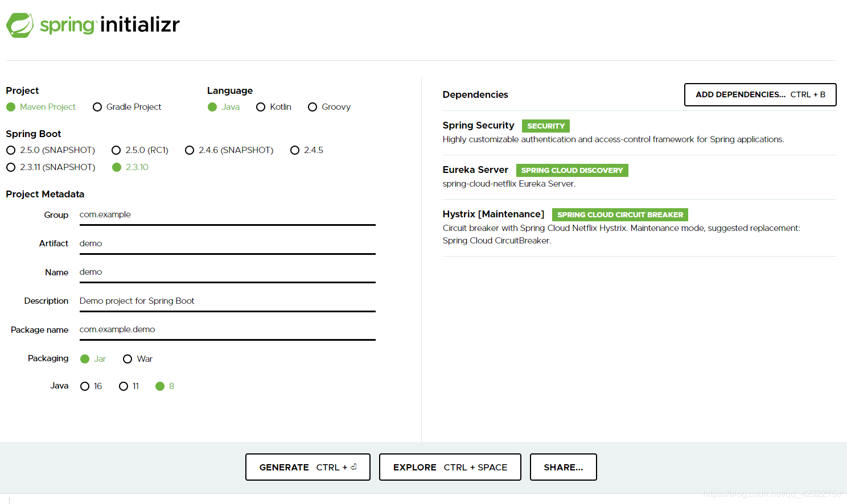This screenshot has width=847, height=504.
Task: Open the Share dialog
Action: click(564, 467)
